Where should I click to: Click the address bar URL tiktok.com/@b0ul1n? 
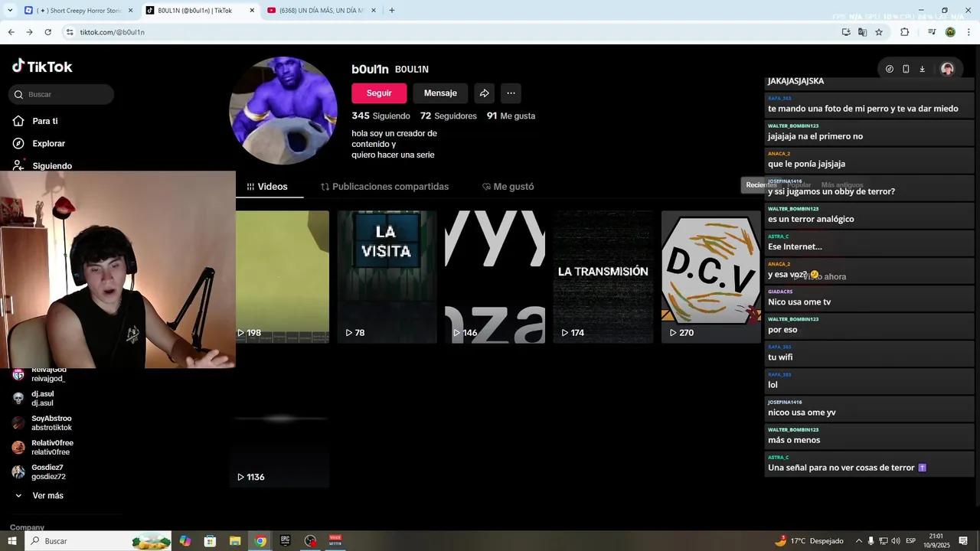[x=113, y=32]
